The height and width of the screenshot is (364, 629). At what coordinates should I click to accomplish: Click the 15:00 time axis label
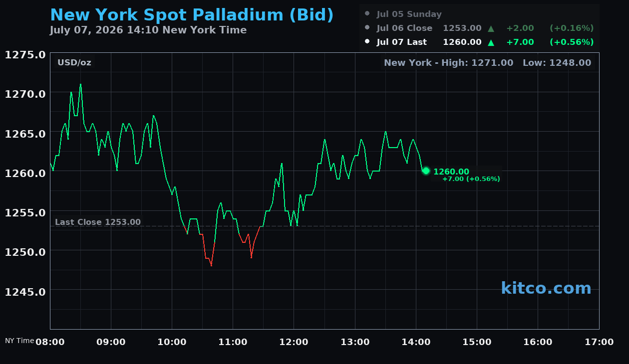tap(477, 342)
